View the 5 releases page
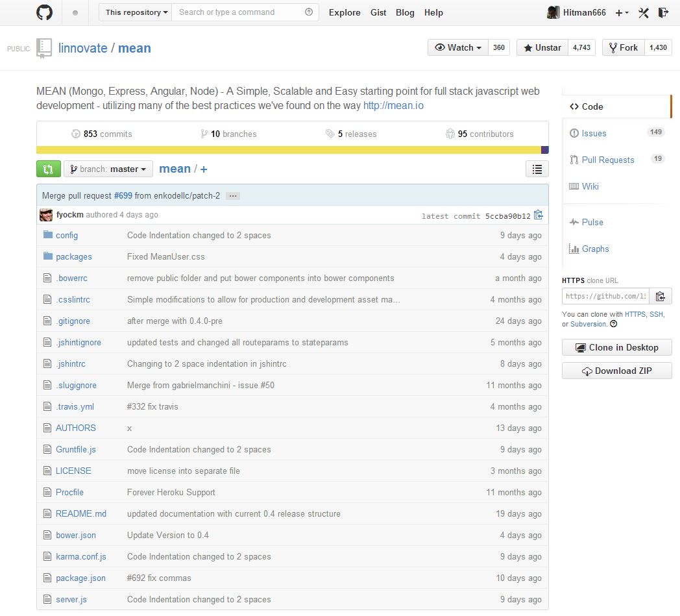This screenshot has width=680, height=616. (351, 134)
